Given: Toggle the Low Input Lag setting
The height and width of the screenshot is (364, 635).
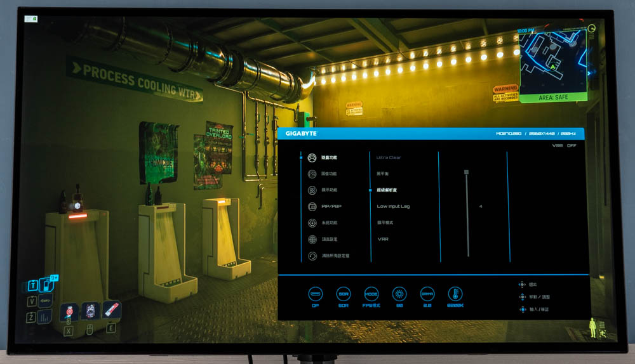Looking at the screenshot, I should pyautogui.click(x=393, y=207).
